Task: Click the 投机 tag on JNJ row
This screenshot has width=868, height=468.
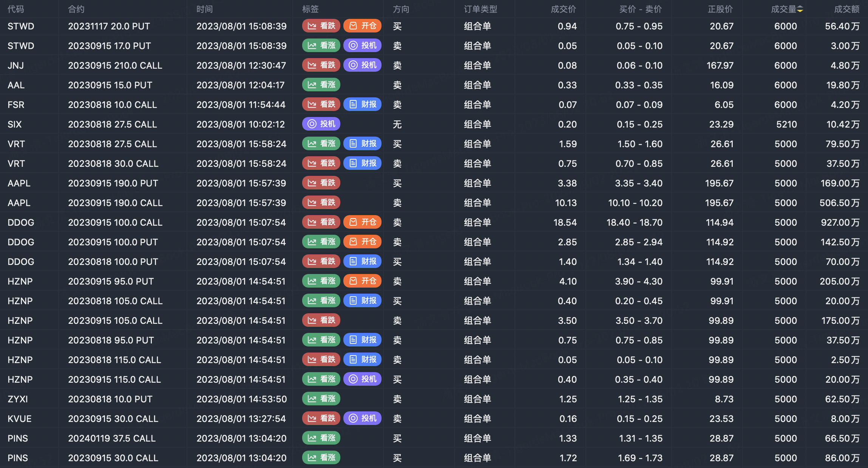Action: (x=362, y=65)
